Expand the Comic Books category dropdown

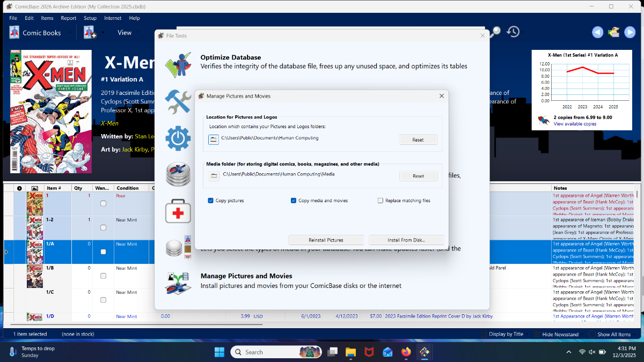(x=69, y=33)
